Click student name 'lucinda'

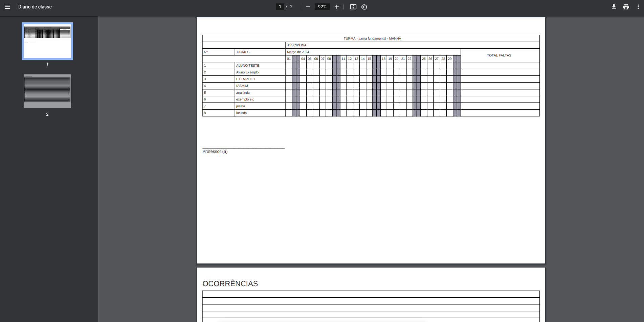(x=241, y=113)
